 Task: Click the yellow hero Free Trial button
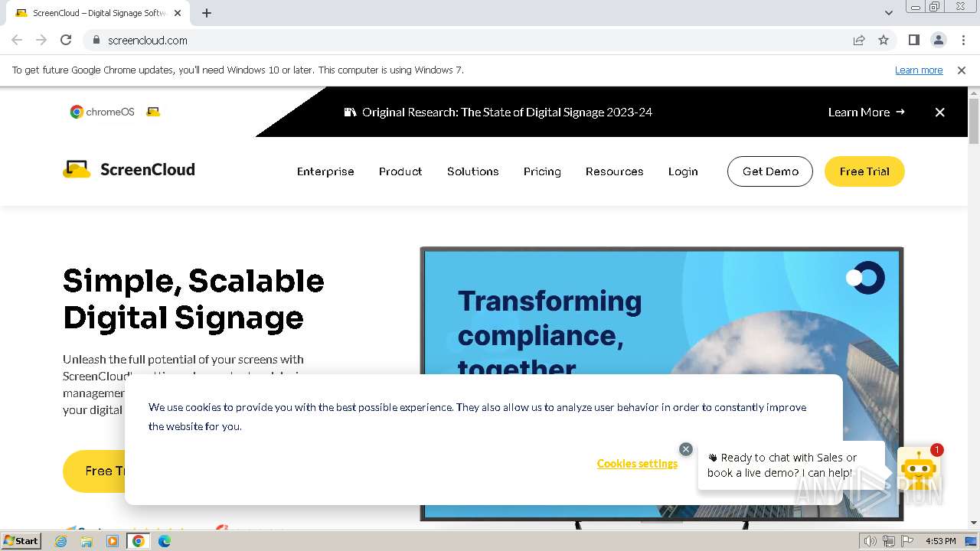coord(95,471)
